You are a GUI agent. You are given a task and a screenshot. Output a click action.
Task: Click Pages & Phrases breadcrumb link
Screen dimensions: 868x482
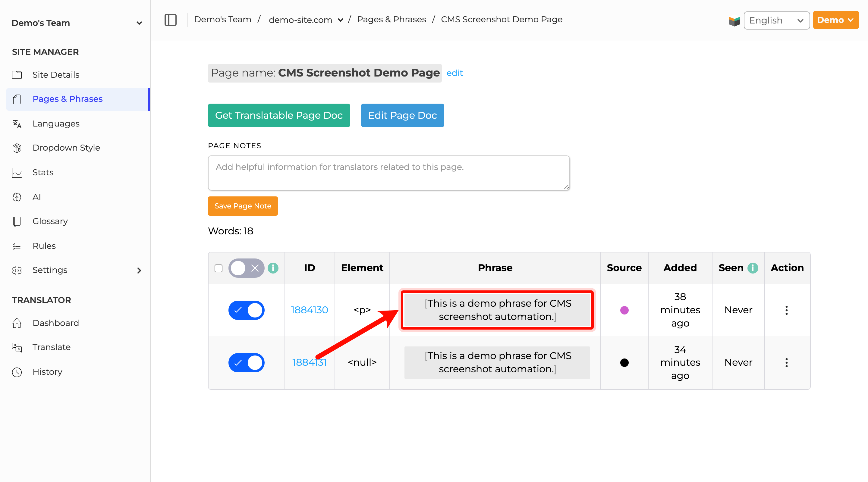(392, 20)
